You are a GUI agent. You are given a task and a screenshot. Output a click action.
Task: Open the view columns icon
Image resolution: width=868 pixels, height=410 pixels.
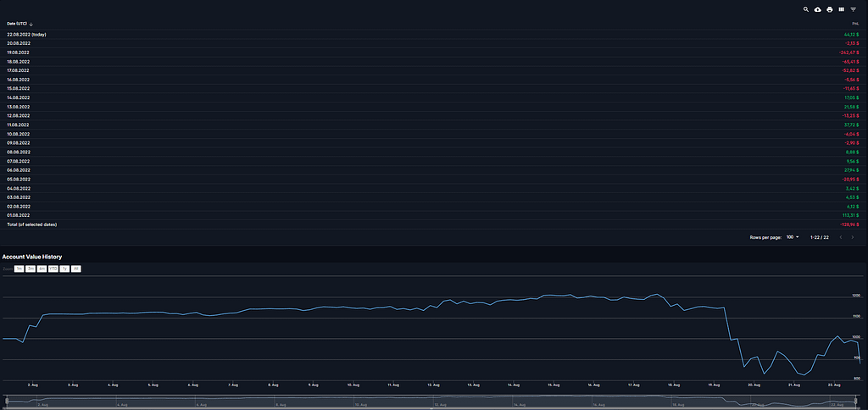[842, 9]
